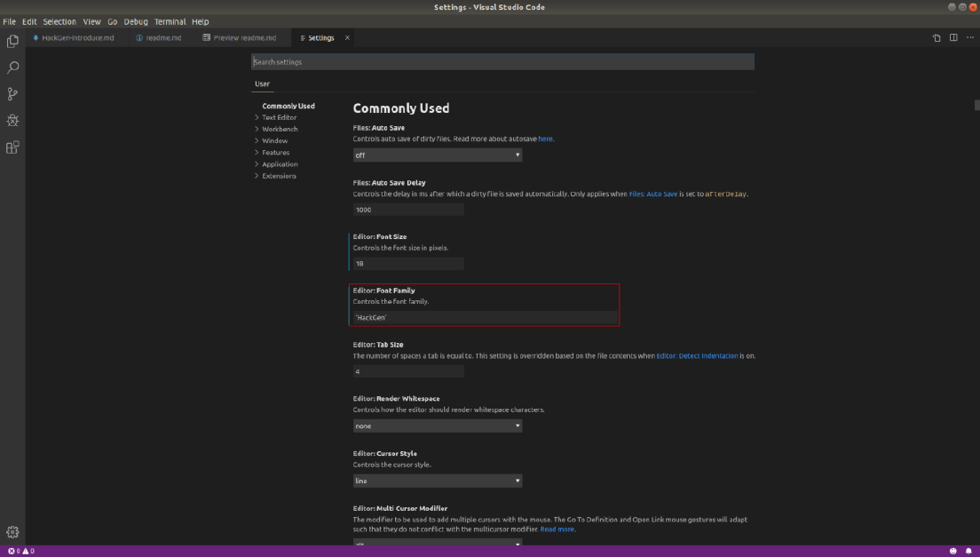Click the Tab Size input field

[x=408, y=371]
